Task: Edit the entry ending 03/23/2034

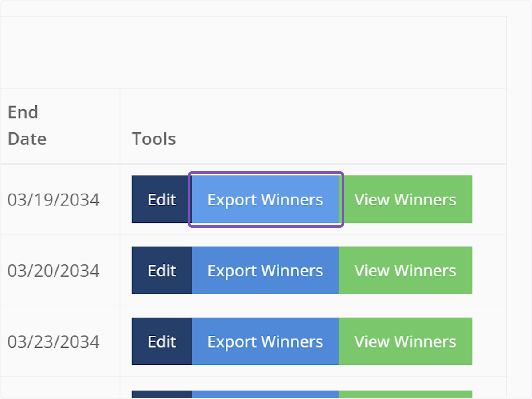Action: coord(162,341)
